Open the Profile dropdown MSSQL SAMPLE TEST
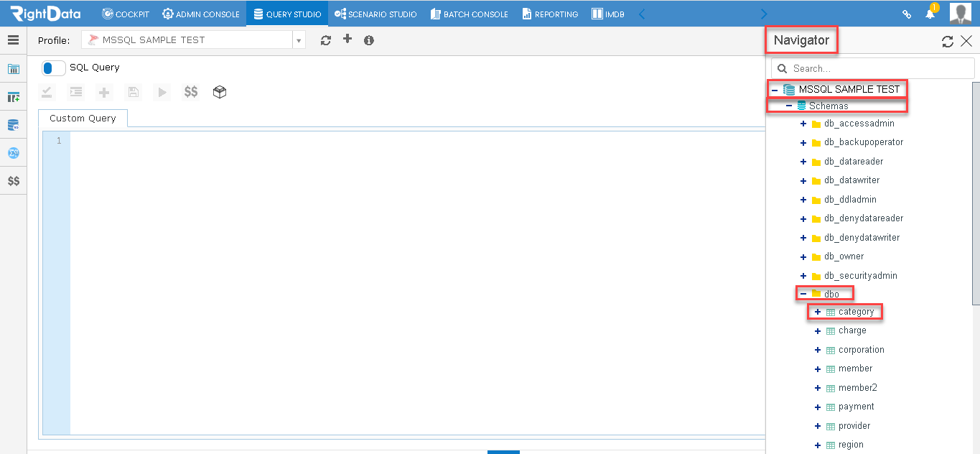This screenshot has width=980, height=454. coord(193,40)
